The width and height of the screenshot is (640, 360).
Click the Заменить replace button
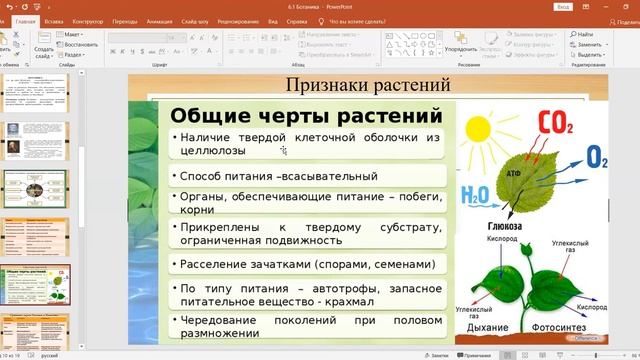pos(589,44)
